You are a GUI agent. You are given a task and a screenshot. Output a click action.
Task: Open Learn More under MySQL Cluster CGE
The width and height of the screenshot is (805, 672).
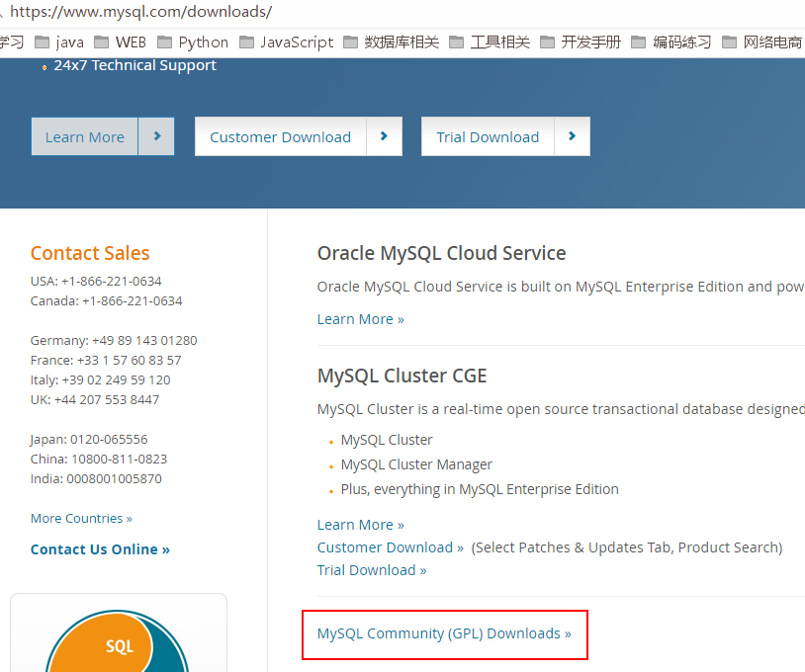click(x=360, y=525)
